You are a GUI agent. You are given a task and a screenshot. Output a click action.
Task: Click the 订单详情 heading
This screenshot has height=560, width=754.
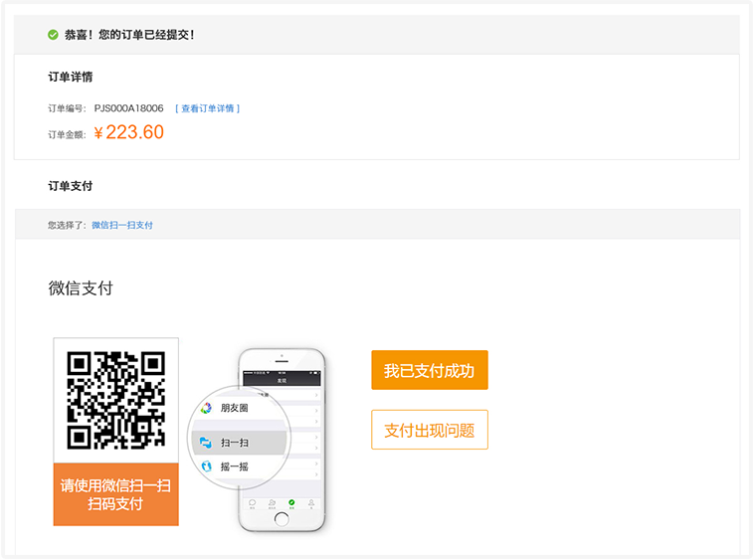coord(71,77)
